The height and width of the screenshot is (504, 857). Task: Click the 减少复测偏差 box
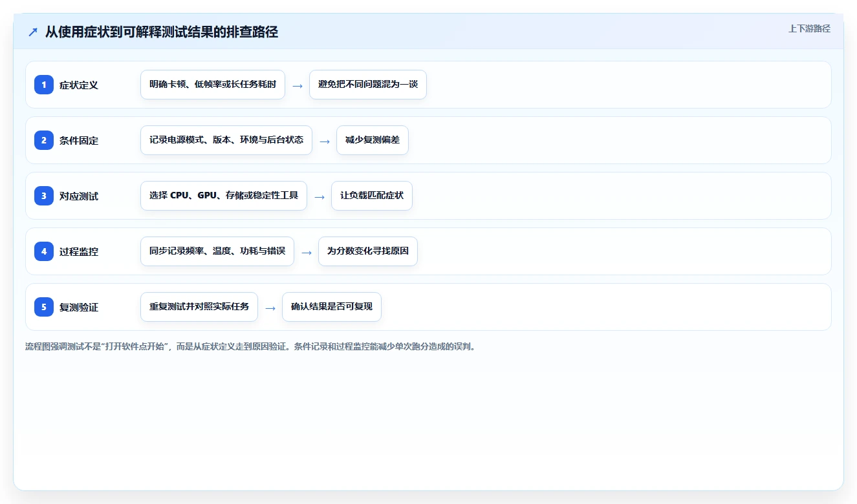[373, 140]
